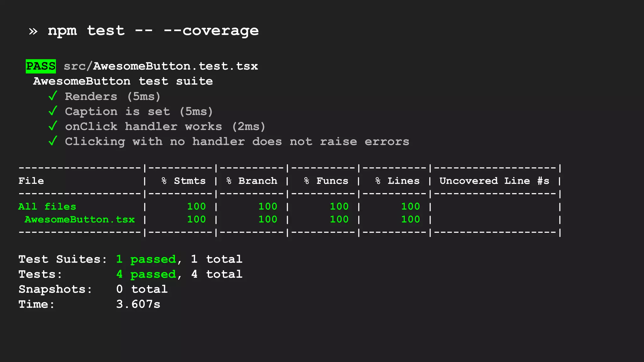The height and width of the screenshot is (362, 644).
Task: Click the prompt chevron before npm
Action: tap(33, 31)
